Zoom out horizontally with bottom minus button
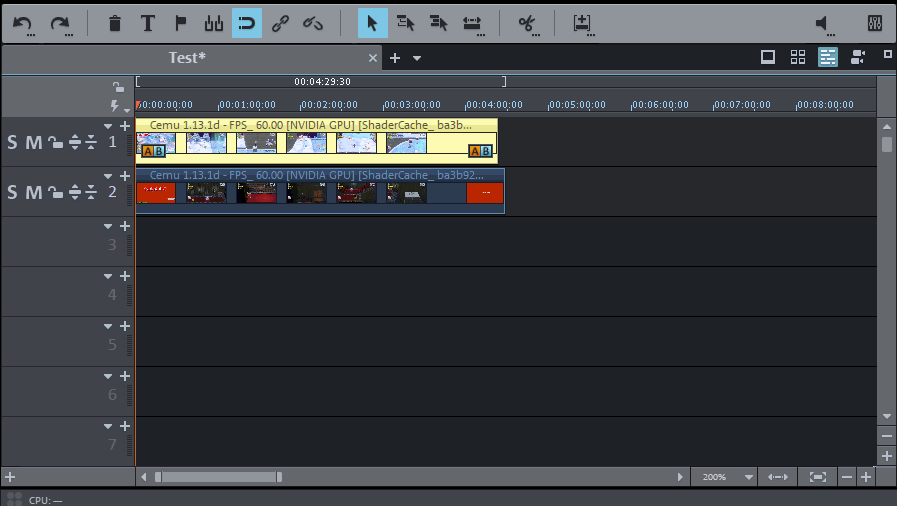Image resolution: width=897 pixels, height=506 pixels. click(x=847, y=477)
